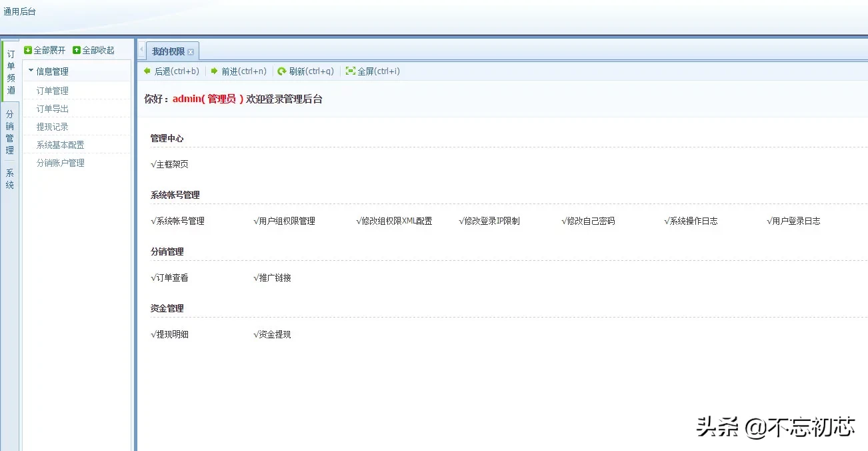Open 提现记录 in the sidebar
Viewport: 868px width, 451px height.
pos(53,127)
